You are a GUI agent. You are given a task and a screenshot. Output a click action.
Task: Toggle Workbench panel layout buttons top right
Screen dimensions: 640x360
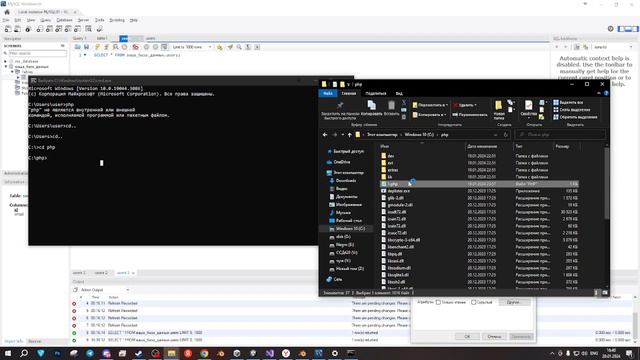point(628,29)
